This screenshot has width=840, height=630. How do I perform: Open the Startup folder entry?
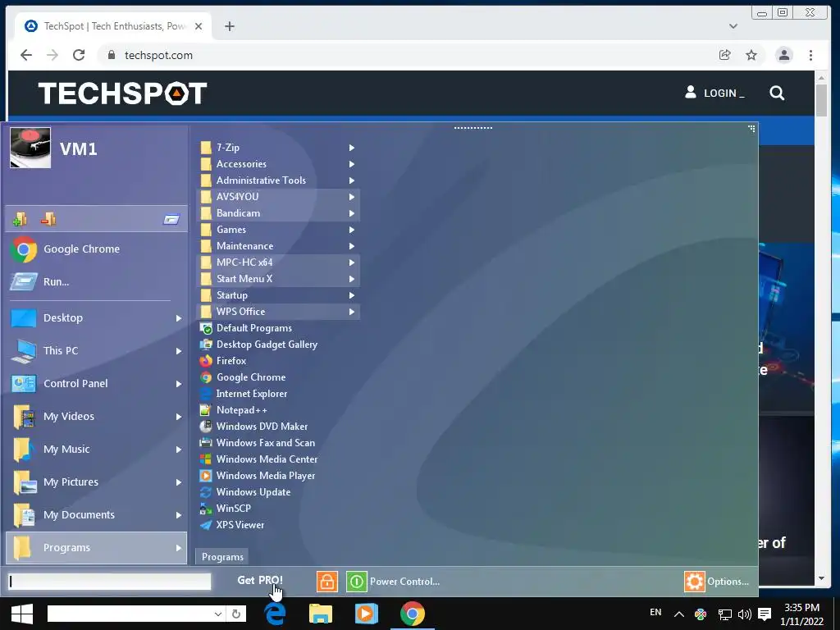pos(278,295)
